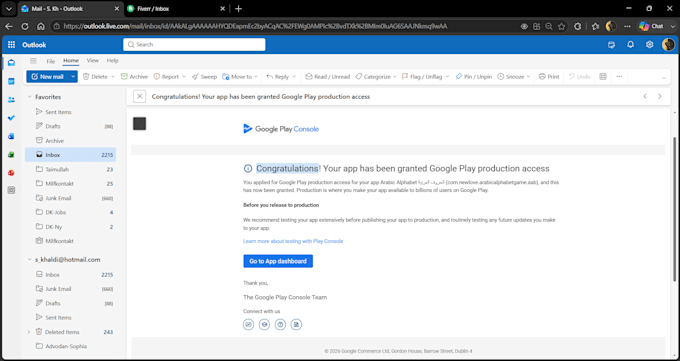Expand Flag options arrow
Screen dimensions: 680x361
tap(447, 76)
